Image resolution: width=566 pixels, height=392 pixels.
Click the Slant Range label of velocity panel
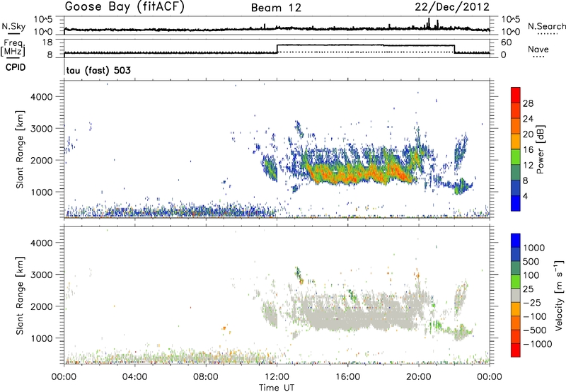pos(20,296)
